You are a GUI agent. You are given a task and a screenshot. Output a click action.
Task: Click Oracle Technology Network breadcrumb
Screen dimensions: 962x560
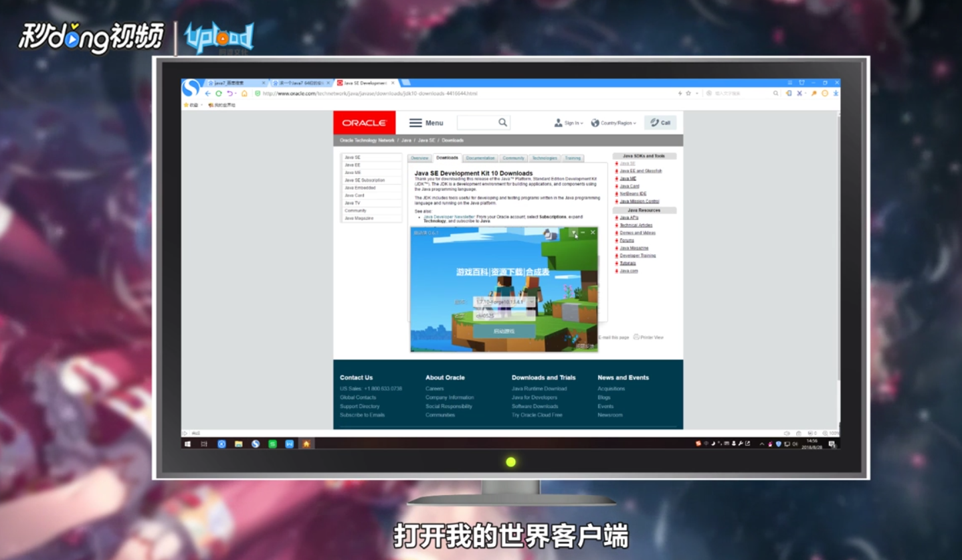point(367,141)
